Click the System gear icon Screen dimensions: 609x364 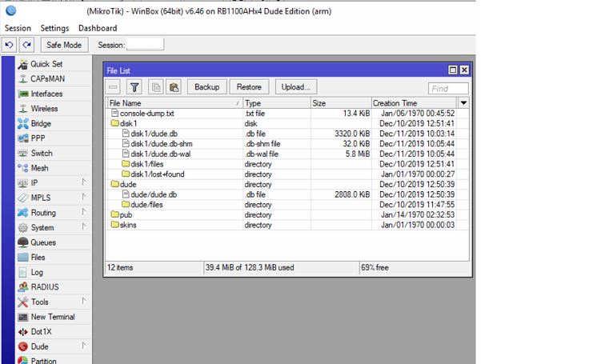point(23,228)
